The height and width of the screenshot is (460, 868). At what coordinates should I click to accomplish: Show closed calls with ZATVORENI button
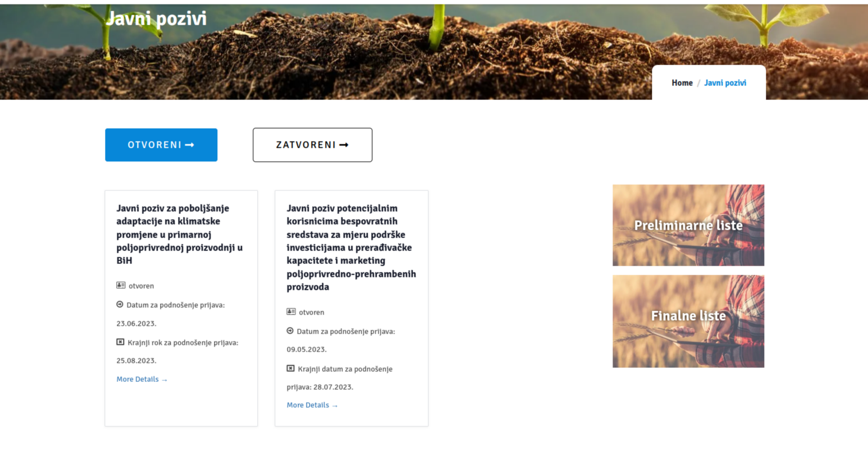click(312, 145)
